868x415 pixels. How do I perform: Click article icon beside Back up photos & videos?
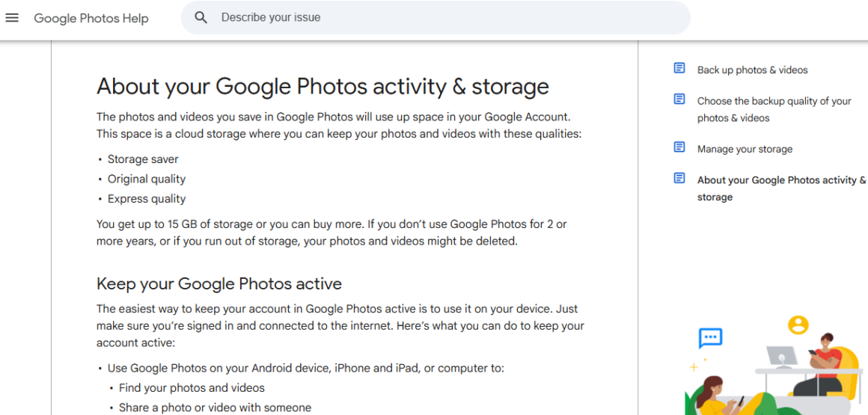pyautogui.click(x=679, y=68)
